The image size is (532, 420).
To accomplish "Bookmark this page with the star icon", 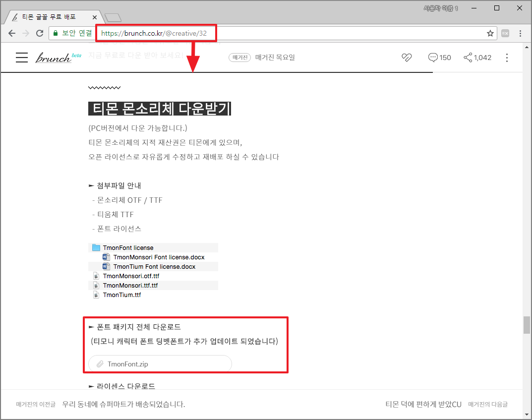I will tap(490, 33).
